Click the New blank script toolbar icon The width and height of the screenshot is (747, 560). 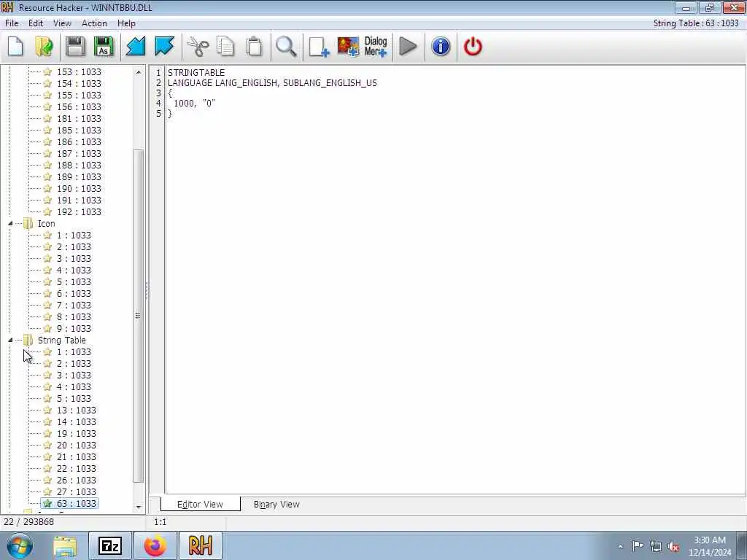pos(16,47)
